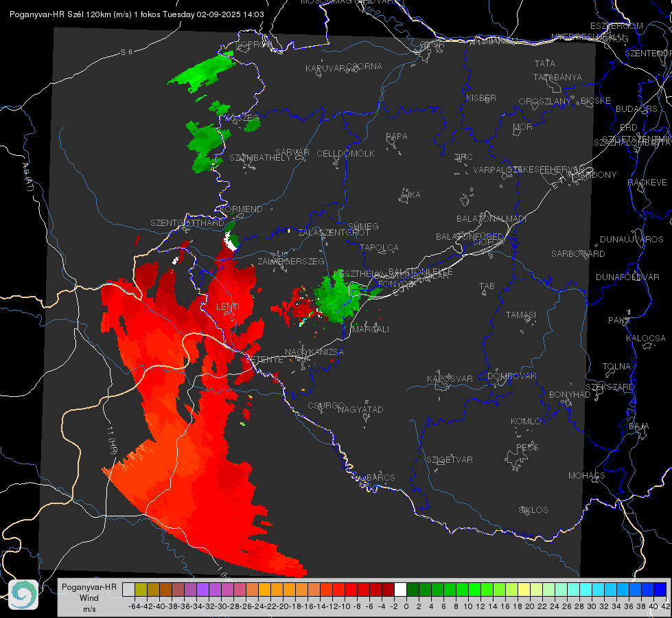
Task: Click the ZALAEGERSZEG city label
Action: point(291,261)
